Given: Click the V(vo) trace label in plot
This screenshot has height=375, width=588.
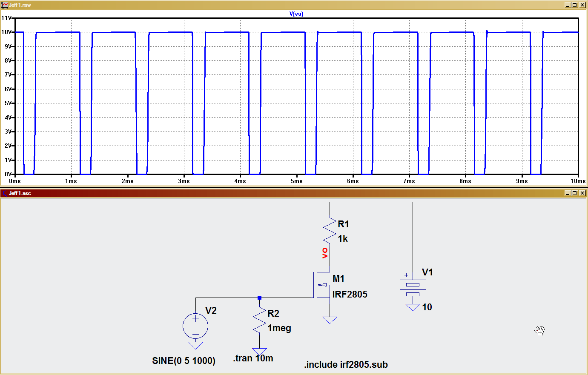Looking at the screenshot, I should (296, 14).
